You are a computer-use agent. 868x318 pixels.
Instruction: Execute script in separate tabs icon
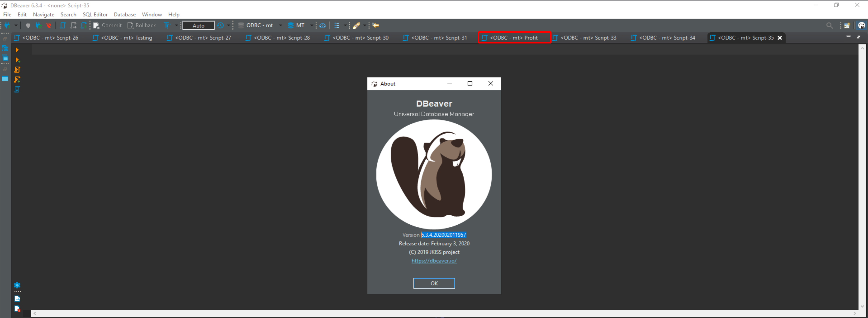[17, 80]
